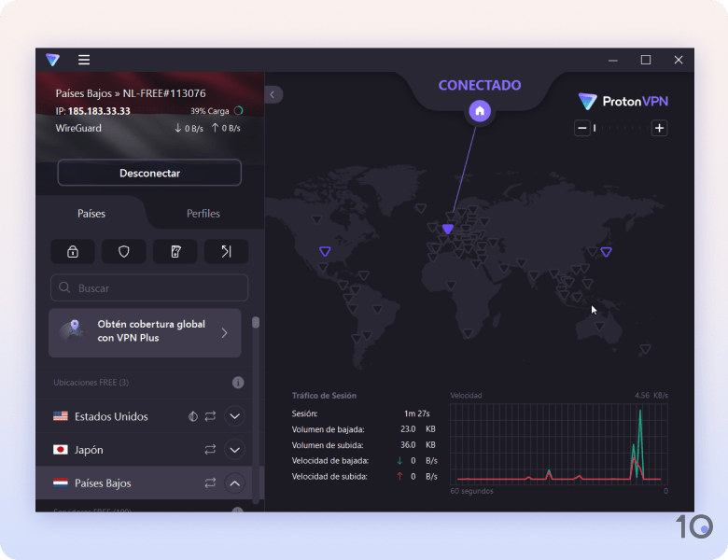Expand the Japón server list
The image size is (728, 560).
click(x=235, y=450)
